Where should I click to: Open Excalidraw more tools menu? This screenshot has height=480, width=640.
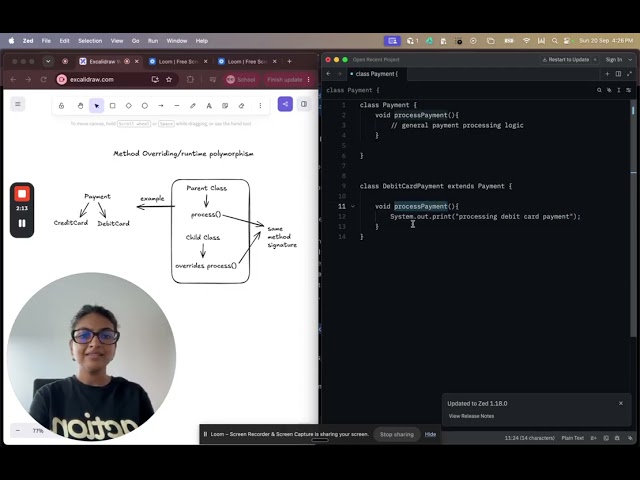tap(260, 106)
